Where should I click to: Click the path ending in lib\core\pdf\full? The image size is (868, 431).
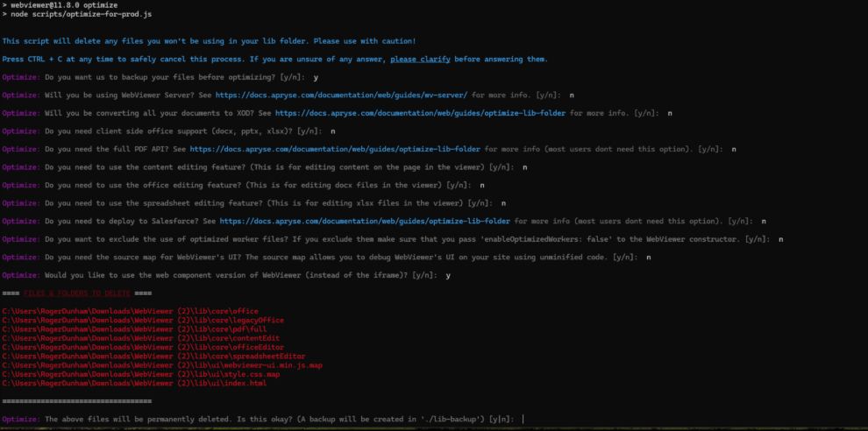[134, 329]
